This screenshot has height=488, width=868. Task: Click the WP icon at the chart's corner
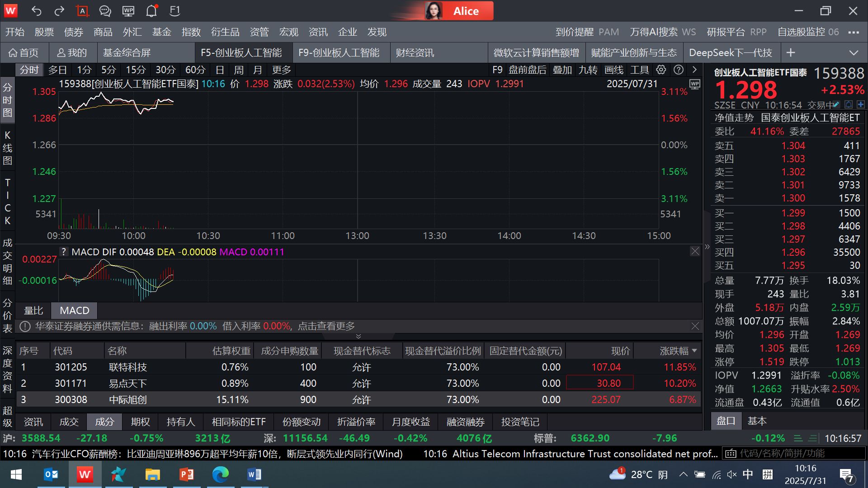pos(694,84)
